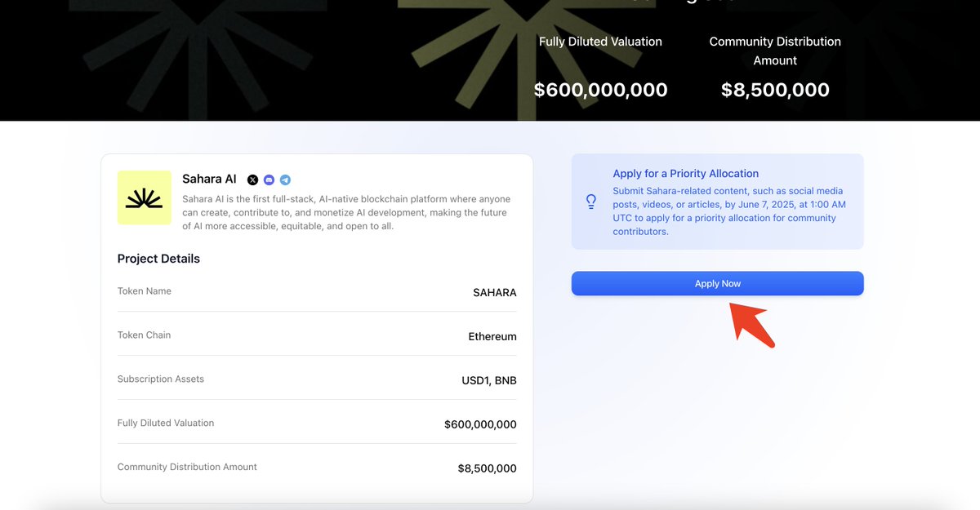Select the Apply for a Priority Allocation heading
Viewport: 980px width, 510px height.
tap(686, 173)
